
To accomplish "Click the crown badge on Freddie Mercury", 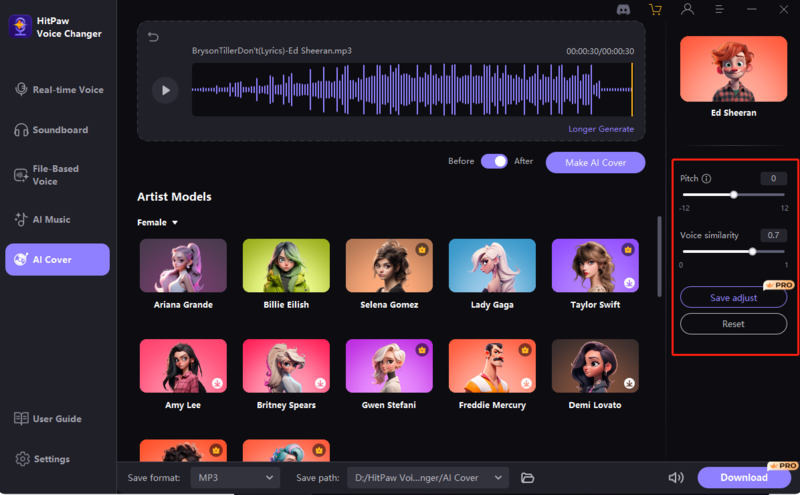I will (x=525, y=350).
